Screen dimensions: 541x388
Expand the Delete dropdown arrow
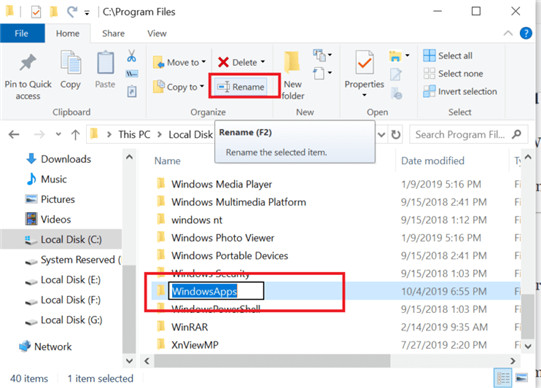coord(263,62)
